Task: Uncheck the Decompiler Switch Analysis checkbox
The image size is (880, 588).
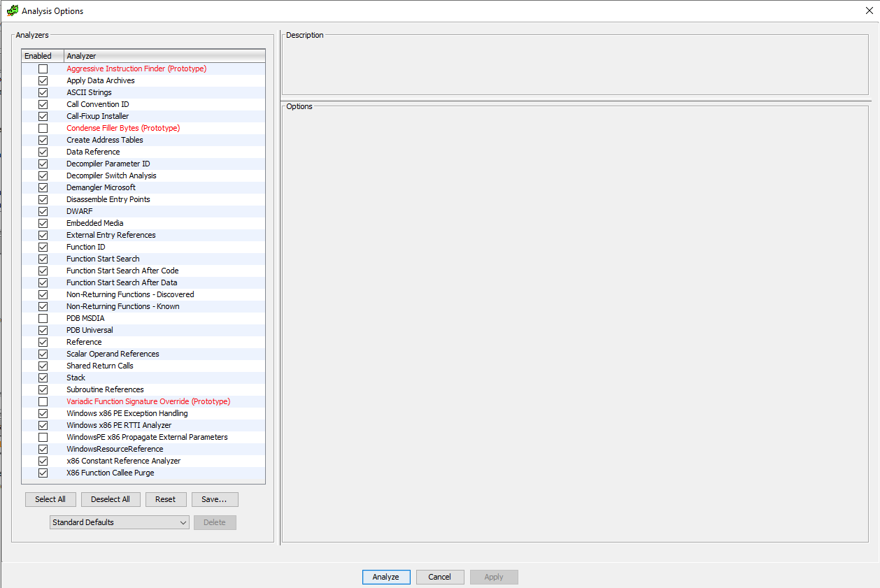Action: pyautogui.click(x=43, y=175)
